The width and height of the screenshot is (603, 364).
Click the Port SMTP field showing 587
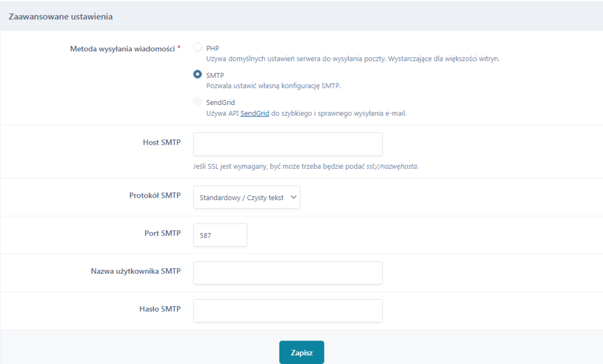point(219,235)
